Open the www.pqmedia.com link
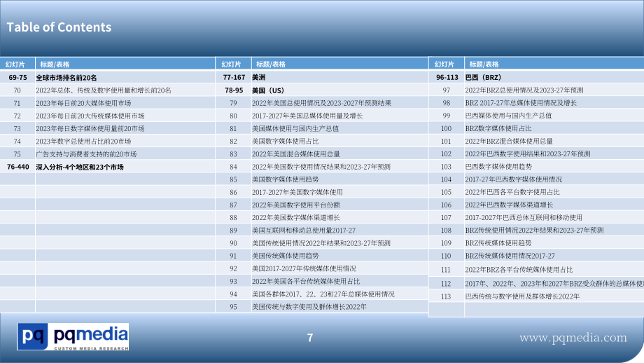Viewport: 644px width, 363px height. point(573,338)
